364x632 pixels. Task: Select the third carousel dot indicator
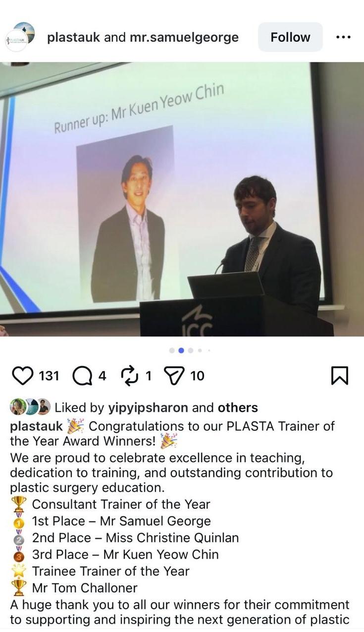point(191,350)
